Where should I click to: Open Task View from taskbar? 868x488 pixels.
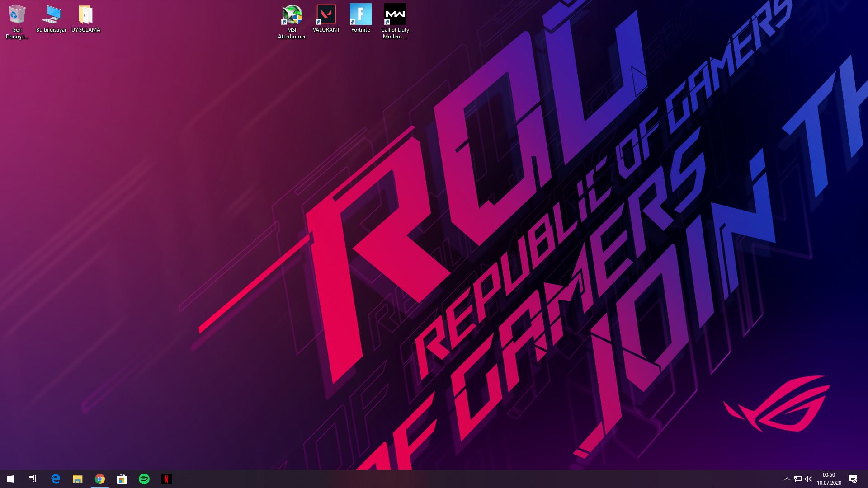coord(33,479)
